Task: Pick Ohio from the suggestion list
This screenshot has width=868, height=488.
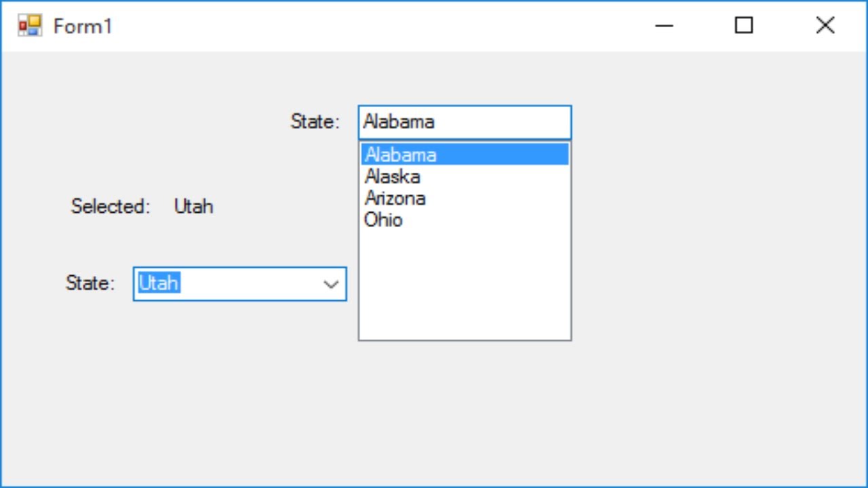Action: (x=384, y=220)
